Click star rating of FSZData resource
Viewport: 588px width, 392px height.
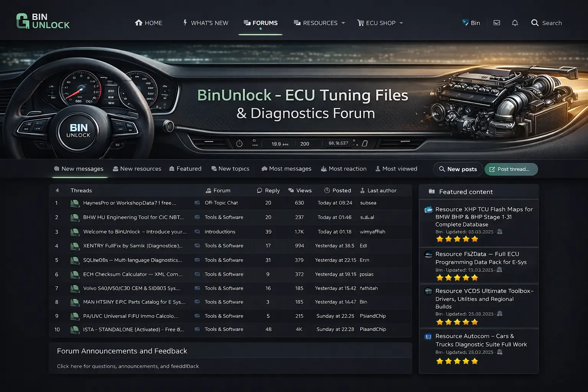coord(457,278)
